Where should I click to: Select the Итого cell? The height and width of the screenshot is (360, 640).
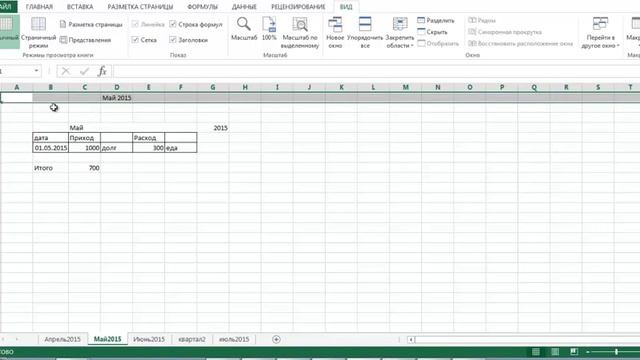click(51, 168)
